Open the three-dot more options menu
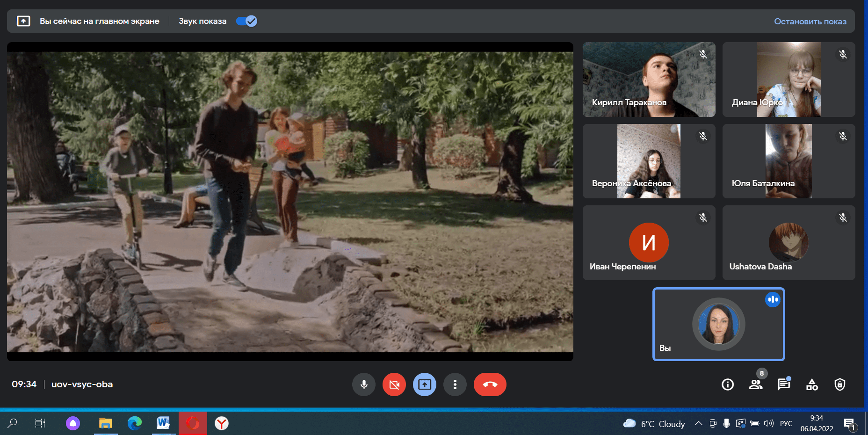 point(455,384)
